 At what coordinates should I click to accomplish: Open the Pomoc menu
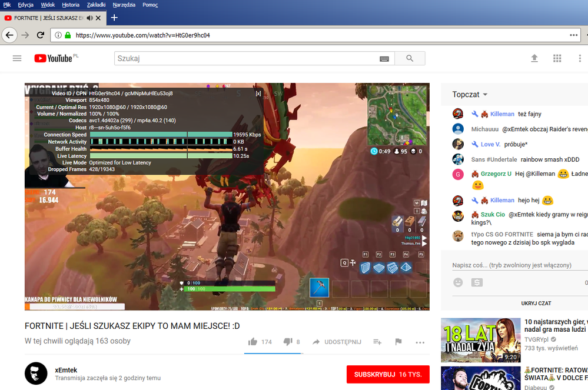[x=150, y=5]
